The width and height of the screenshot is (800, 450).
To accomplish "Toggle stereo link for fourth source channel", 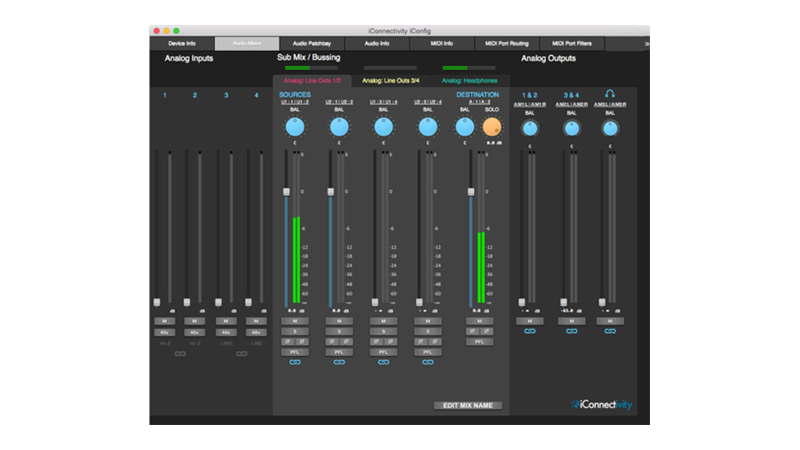I will [x=428, y=362].
